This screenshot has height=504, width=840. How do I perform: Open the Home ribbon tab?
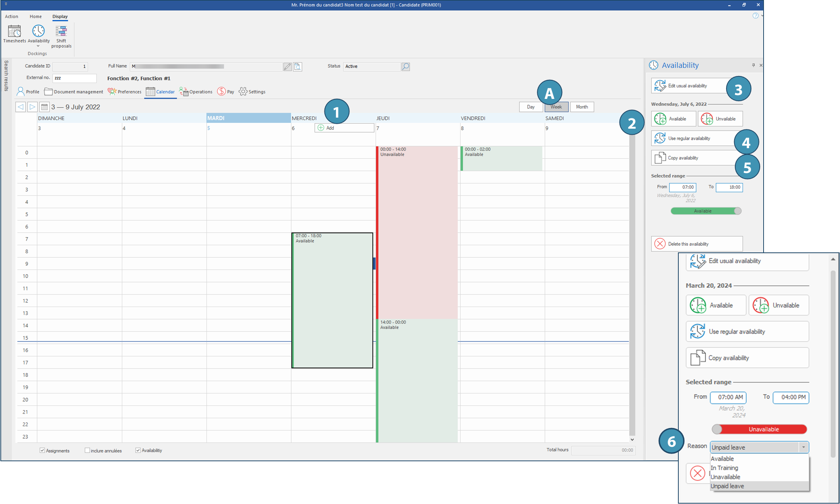36,16
